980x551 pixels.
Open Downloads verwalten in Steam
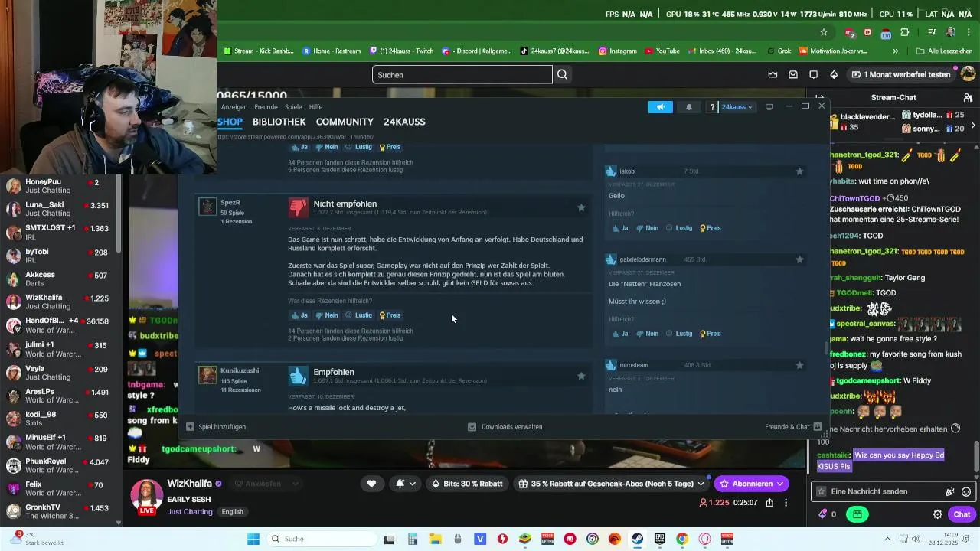click(505, 427)
